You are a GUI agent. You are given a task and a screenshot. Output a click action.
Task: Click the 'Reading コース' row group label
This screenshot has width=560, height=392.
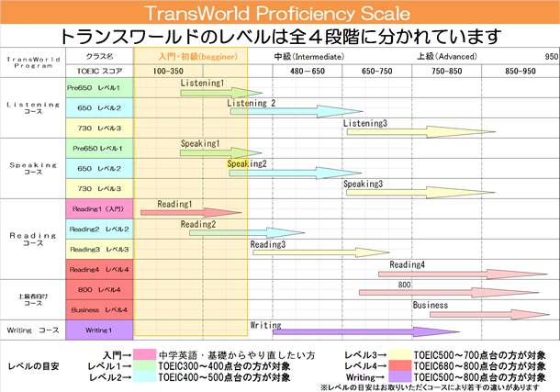[x=33, y=240]
